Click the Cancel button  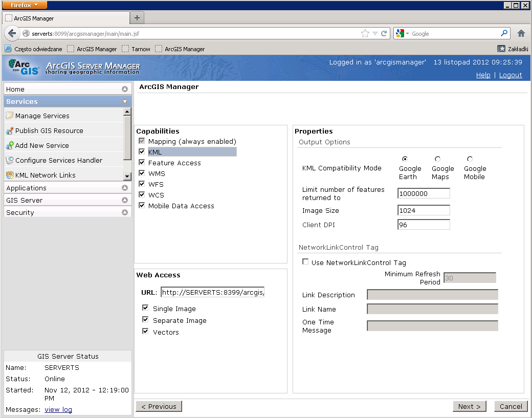coord(511,406)
